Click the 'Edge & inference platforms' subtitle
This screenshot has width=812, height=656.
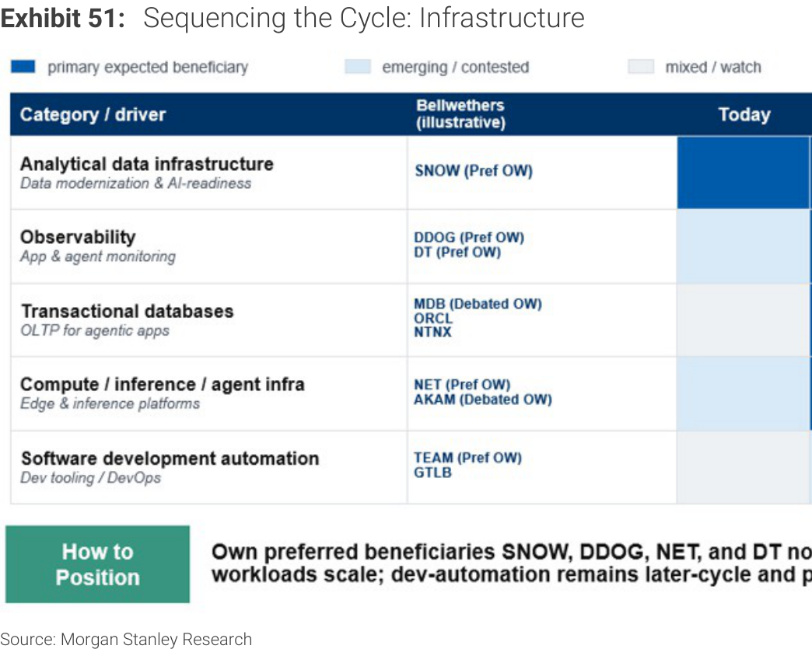[110, 403]
